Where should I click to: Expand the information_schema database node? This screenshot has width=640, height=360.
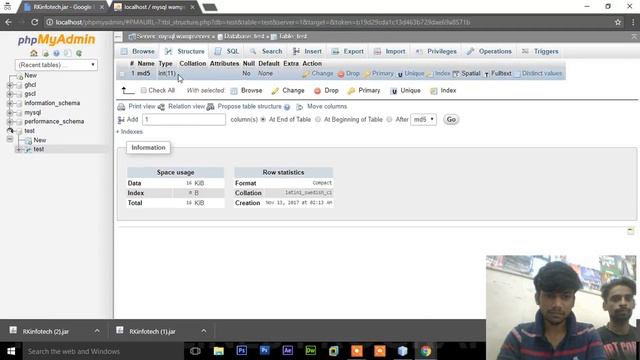[10, 103]
